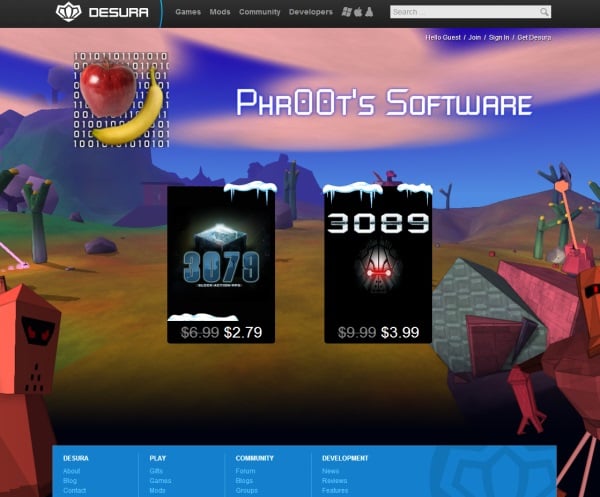Click the Get Desura link
The width and height of the screenshot is (600, 497).
point(534,37)
